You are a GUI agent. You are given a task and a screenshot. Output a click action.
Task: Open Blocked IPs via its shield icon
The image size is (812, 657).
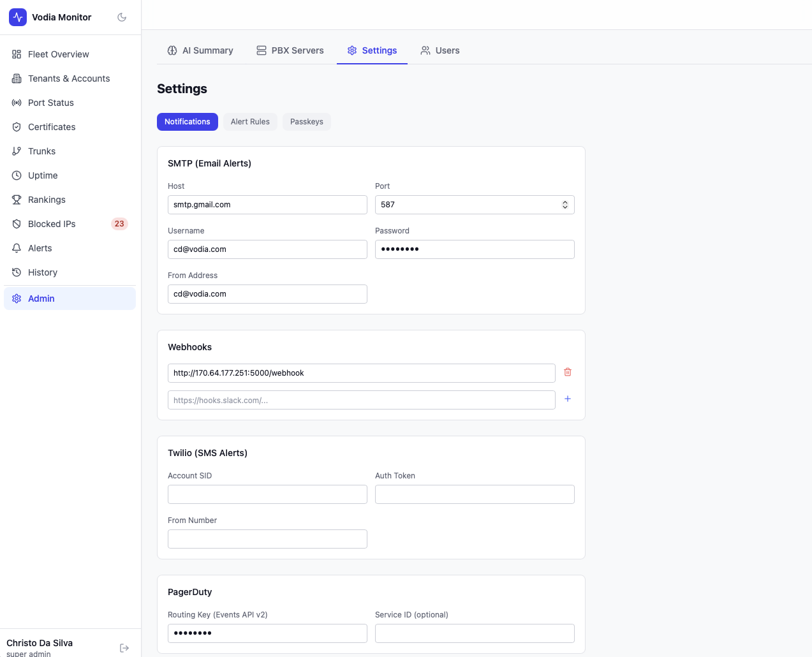pos(17,224)
